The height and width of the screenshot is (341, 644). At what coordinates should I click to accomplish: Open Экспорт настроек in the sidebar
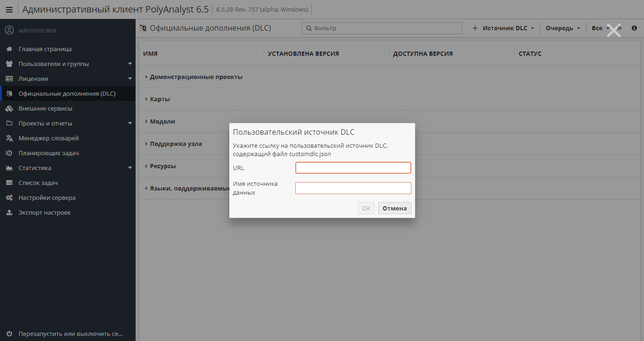pyautogui.click(x=68, y=212)
